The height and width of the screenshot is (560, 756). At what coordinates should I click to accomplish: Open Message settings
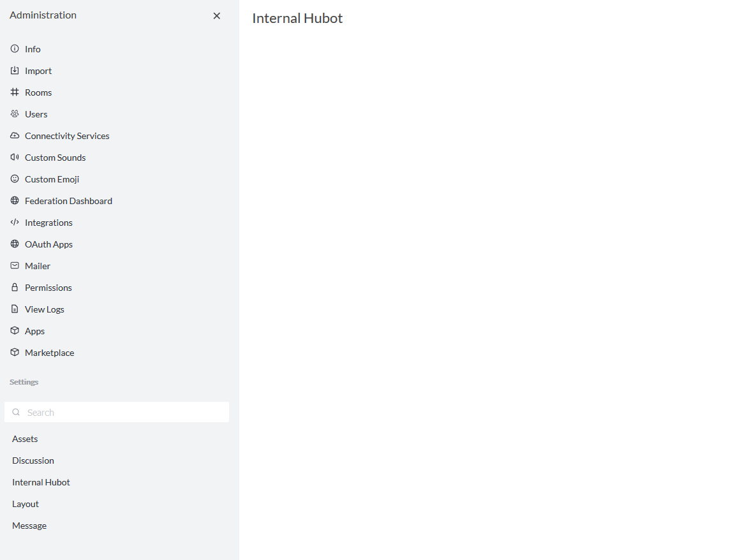(x=29, y=525)
